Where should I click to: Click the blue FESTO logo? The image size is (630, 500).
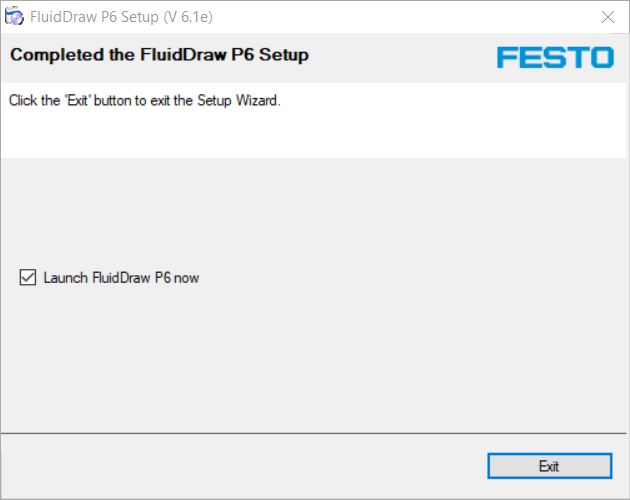coord(555,57)
